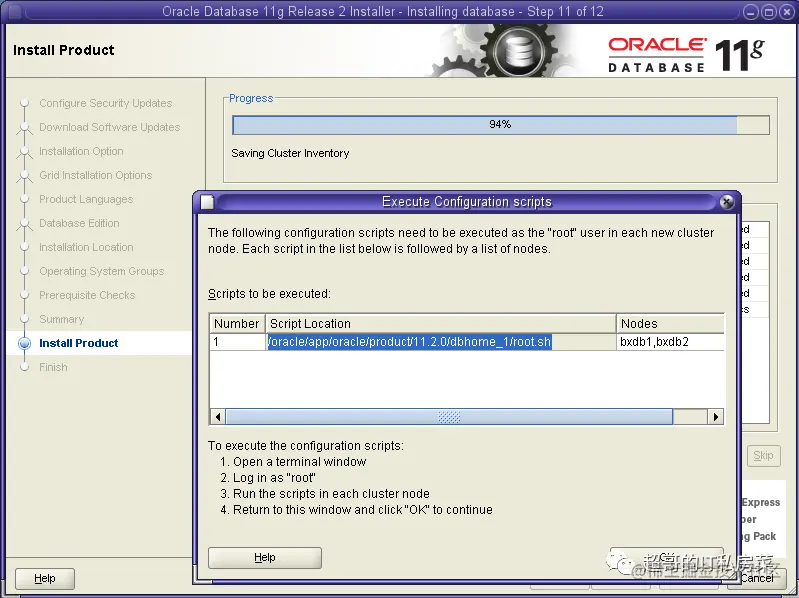
Task: Click the Number column header
Action: [237, 323]
